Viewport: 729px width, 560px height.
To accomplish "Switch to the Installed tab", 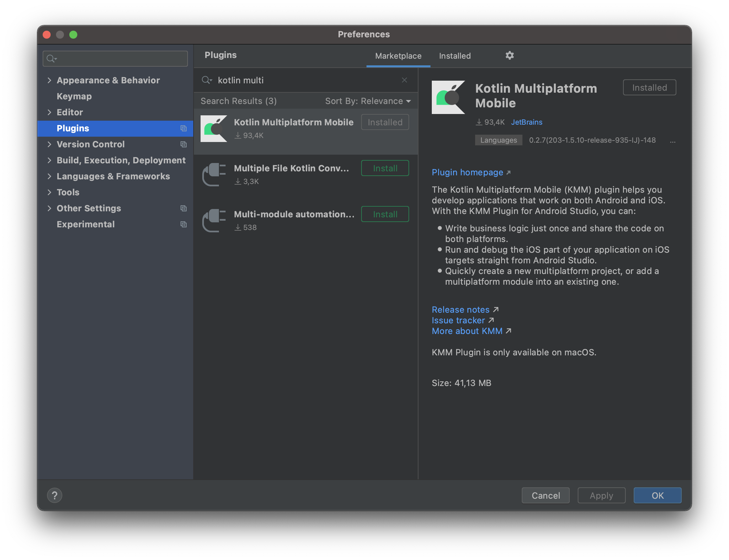I will click(x=455, y=56).
